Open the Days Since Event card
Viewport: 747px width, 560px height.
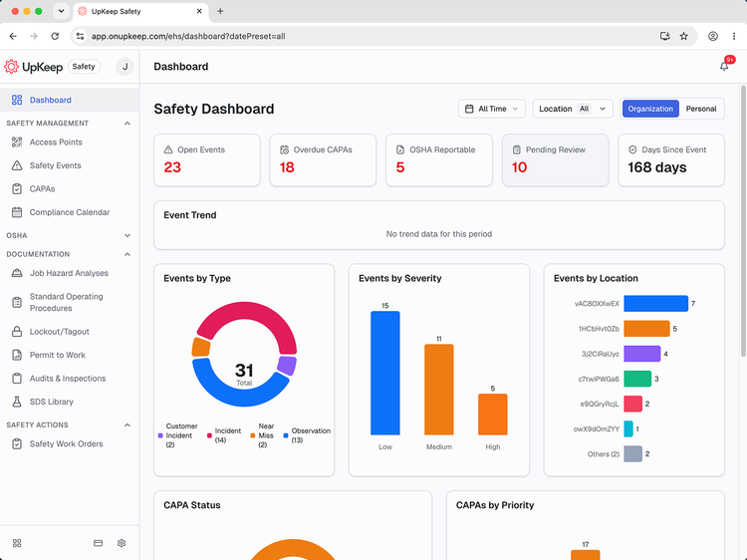671,159
